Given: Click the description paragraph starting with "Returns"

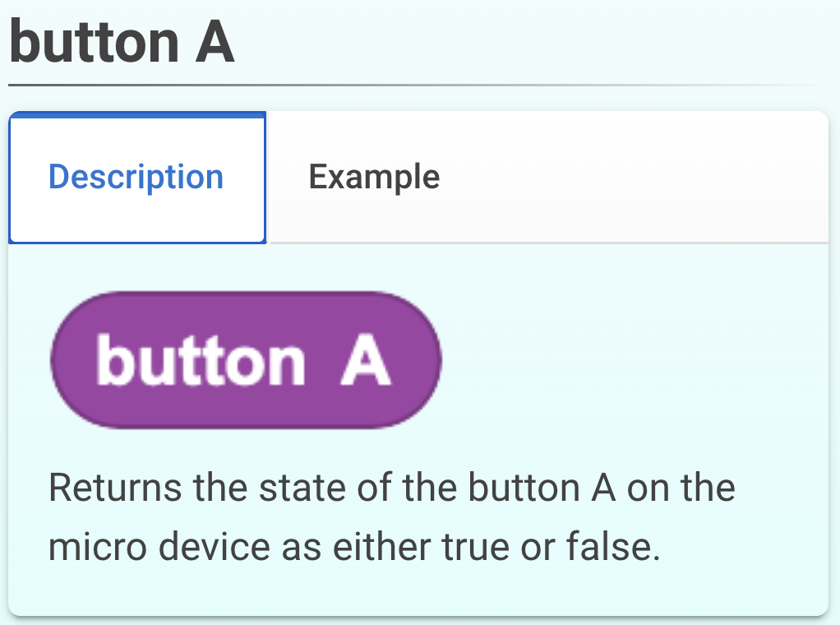Looking at the screenshot, I should point(391,517).
